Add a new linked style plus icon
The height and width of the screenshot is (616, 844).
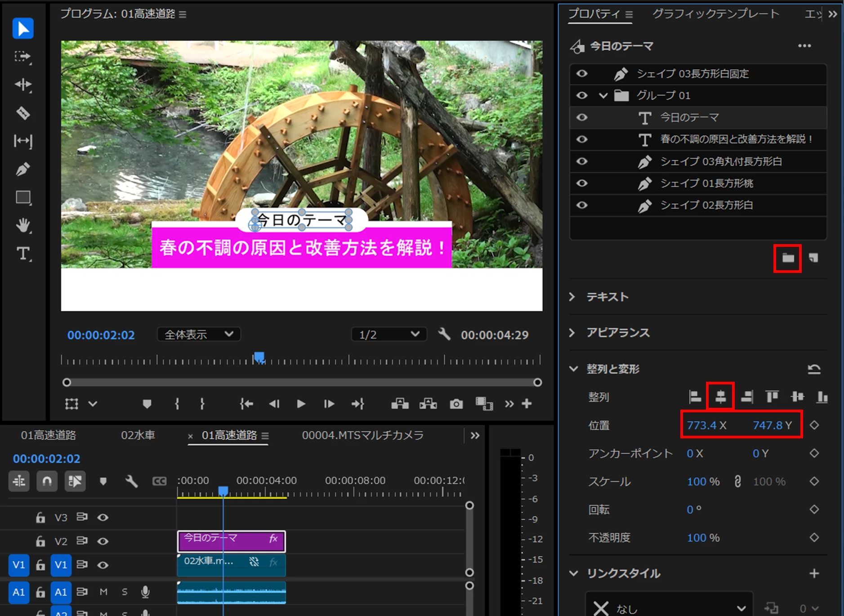pyautogui.click(x=814, y=573)
